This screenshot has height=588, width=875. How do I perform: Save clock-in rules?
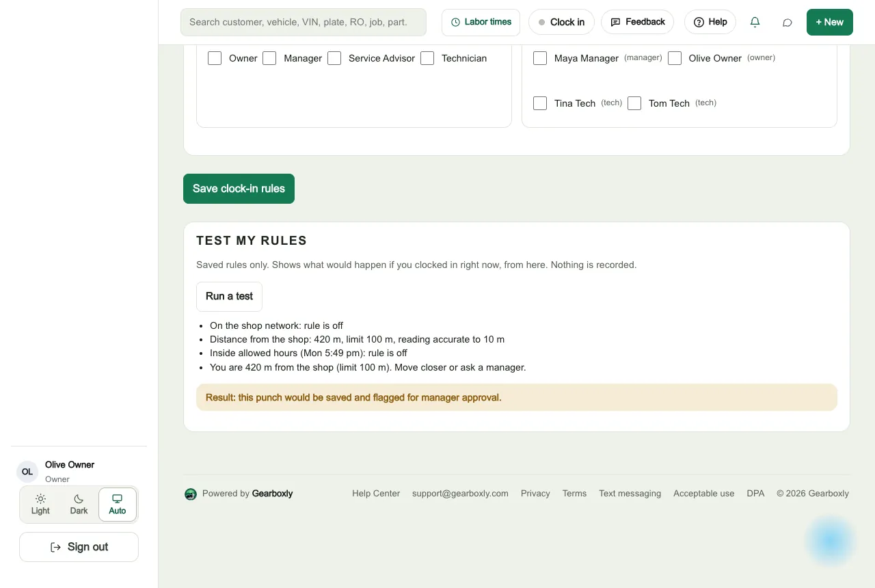pos(239,189)
